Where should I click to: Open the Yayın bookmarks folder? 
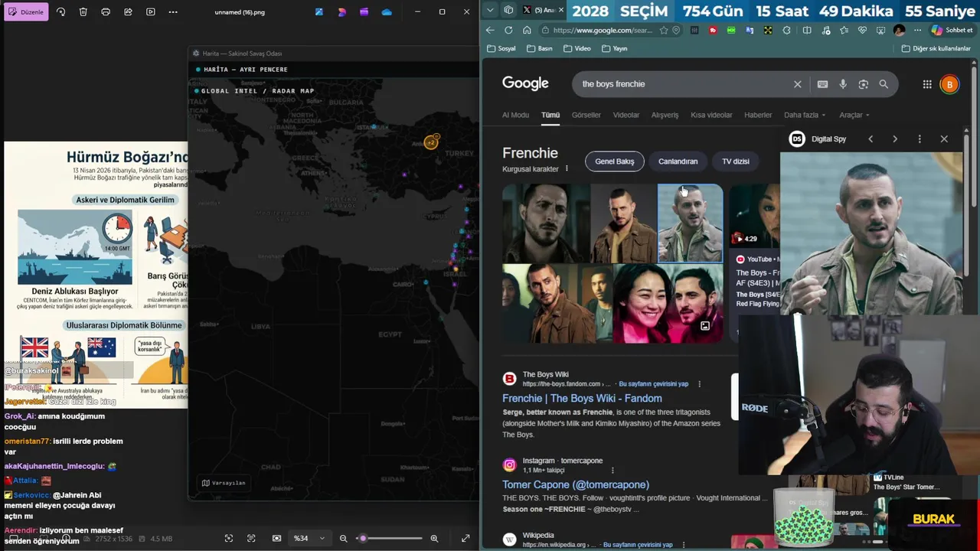615,48
